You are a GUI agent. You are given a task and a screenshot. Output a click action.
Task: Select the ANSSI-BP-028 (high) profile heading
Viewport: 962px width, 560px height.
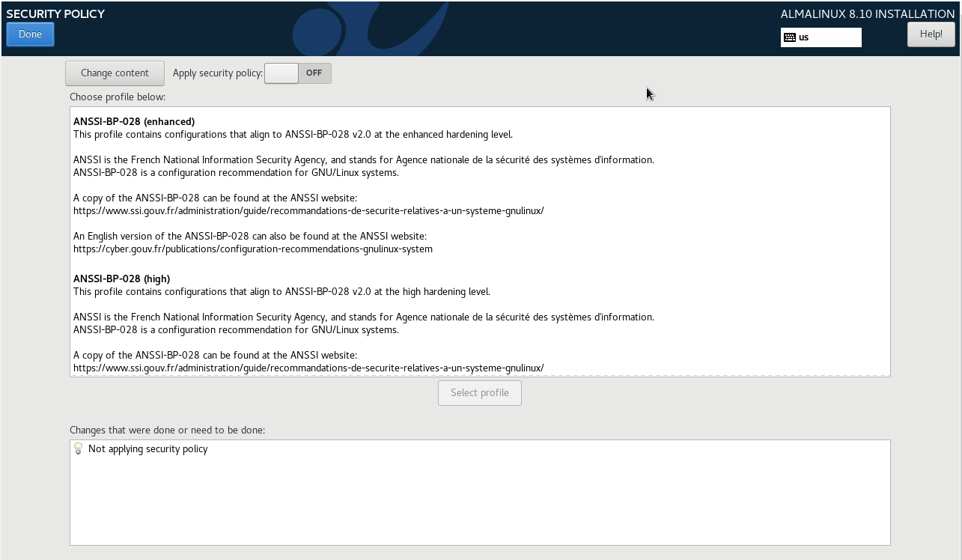coord(121,279)
